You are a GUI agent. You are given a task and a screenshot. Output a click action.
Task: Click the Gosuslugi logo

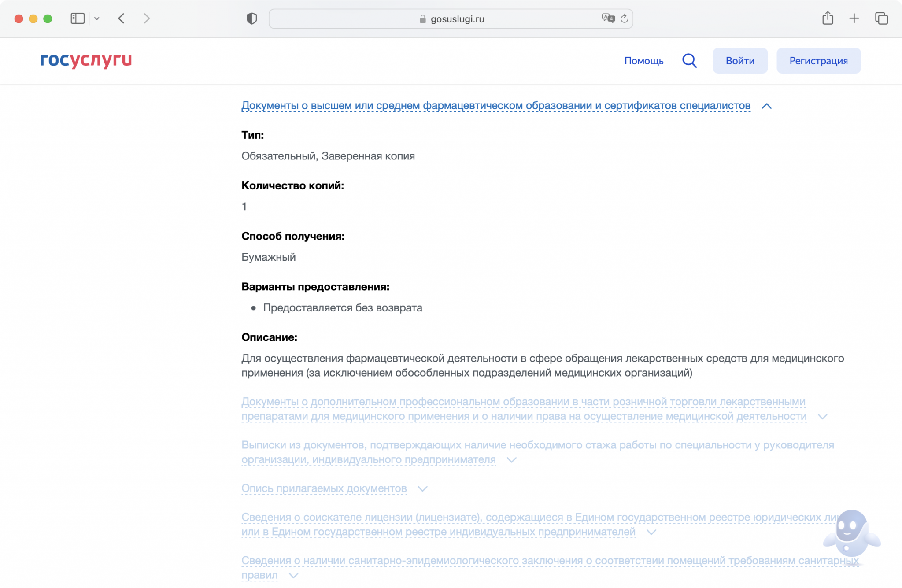(86, 60)
